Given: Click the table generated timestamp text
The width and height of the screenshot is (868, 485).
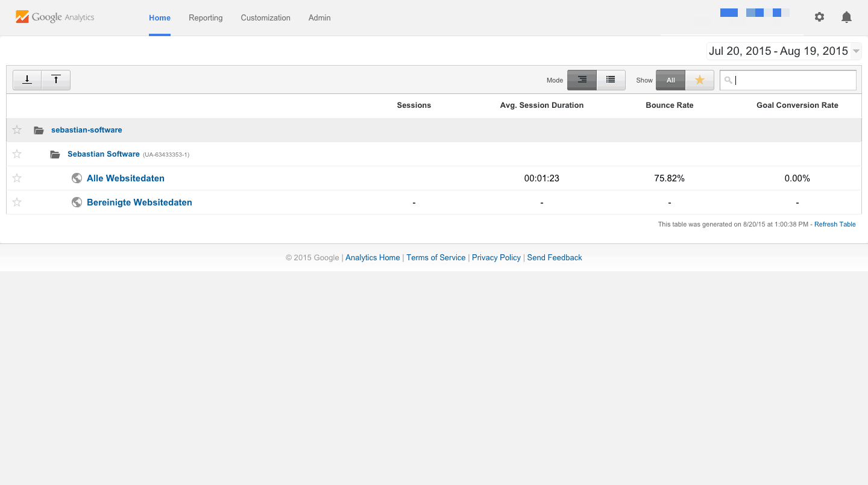Looking at the screenshot, I should pyautogui.click(x=733, y=224).
